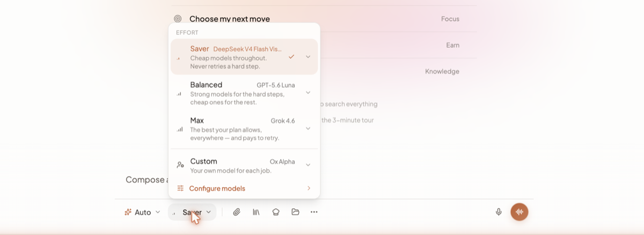This screenshot has width=644, height=235.
Task: Open the Auto mode dropdown
Action: click(142, 212)
